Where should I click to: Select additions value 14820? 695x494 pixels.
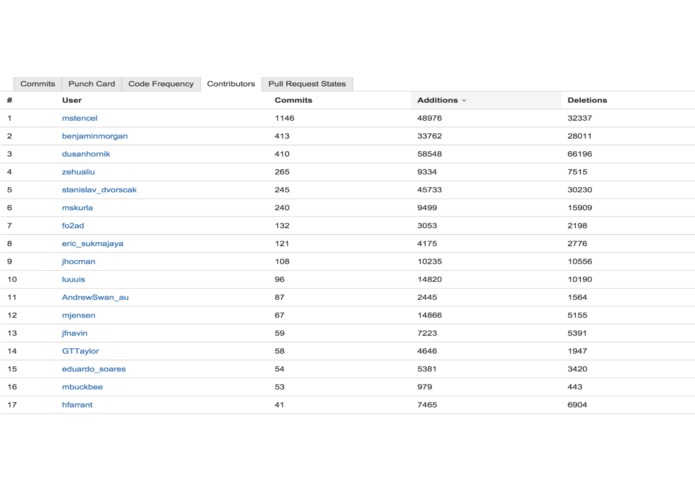coord(429,280)
